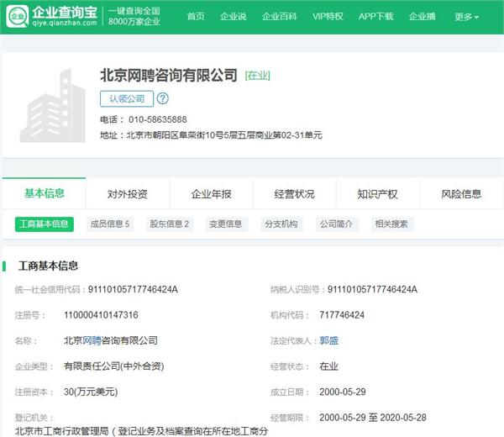Switch to the 知识产权 tab
504x437 pixels.
tap(378, 194)
